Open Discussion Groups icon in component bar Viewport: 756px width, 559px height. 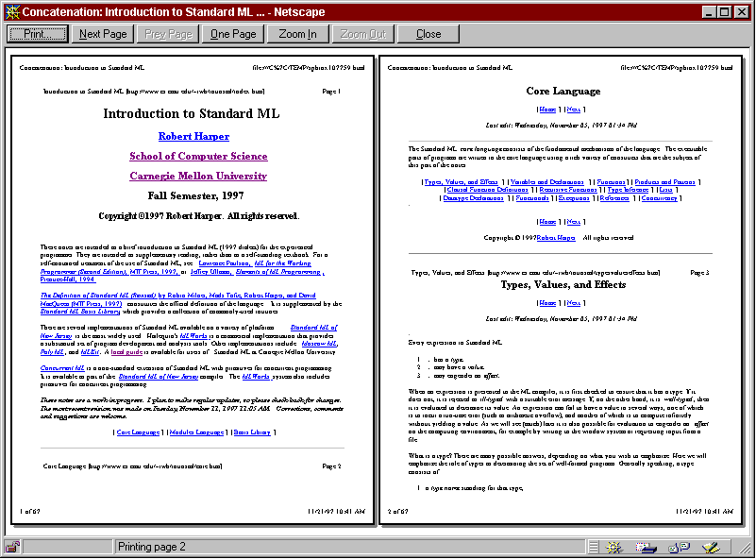point(680,547)
